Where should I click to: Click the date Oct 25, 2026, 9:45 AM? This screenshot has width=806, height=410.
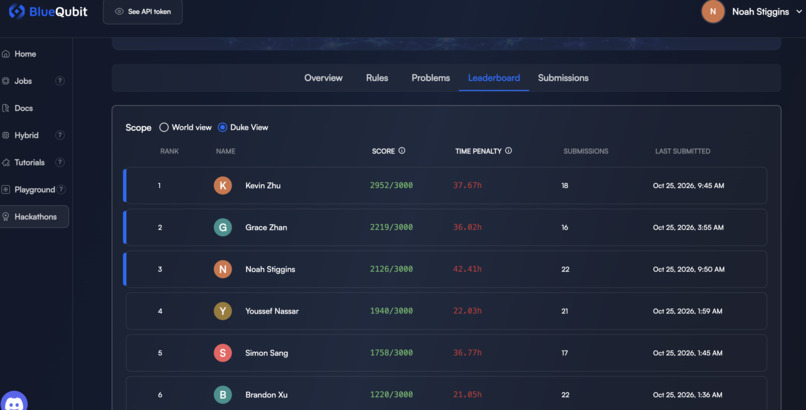pyautogui.click(x=688, y=185)
